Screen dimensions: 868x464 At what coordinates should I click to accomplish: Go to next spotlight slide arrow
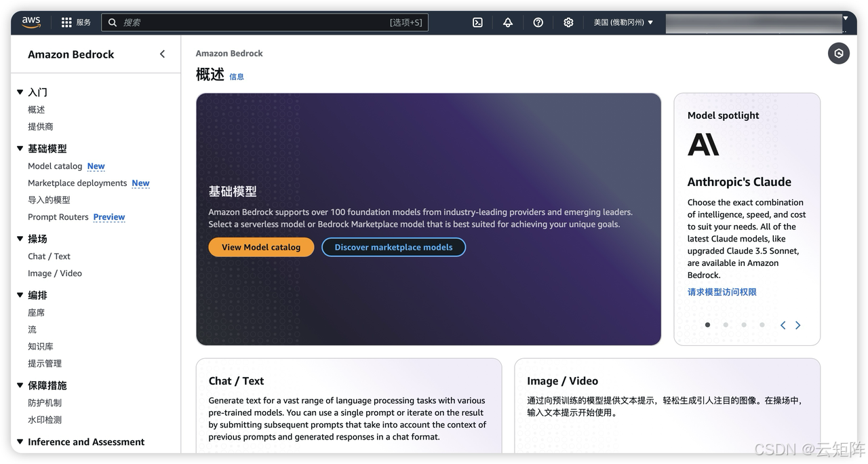798,325
